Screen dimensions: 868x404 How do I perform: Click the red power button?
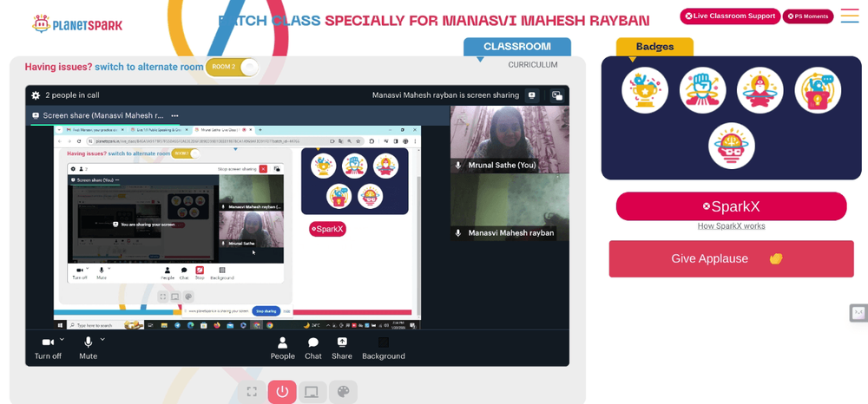[x=282, y=392]
